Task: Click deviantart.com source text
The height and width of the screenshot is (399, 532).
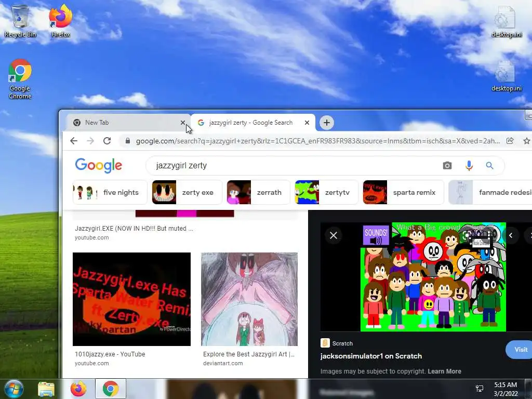Action: click(223, 363)
